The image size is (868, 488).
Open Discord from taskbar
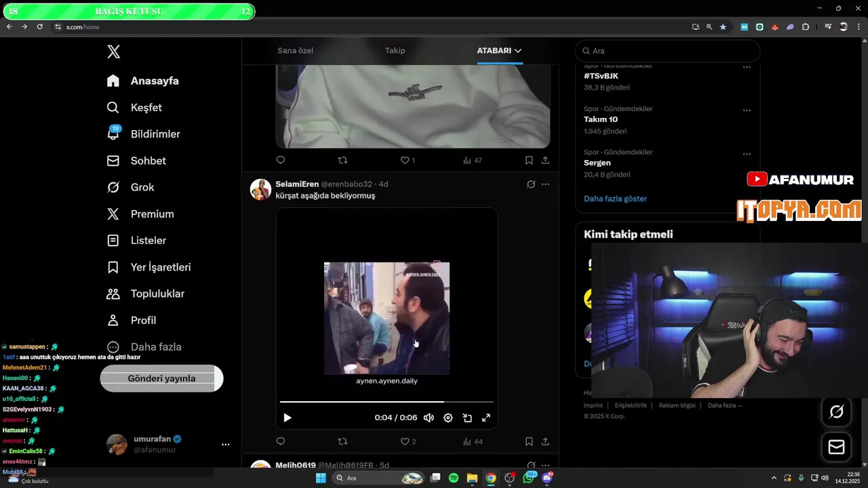click(547, 478)
